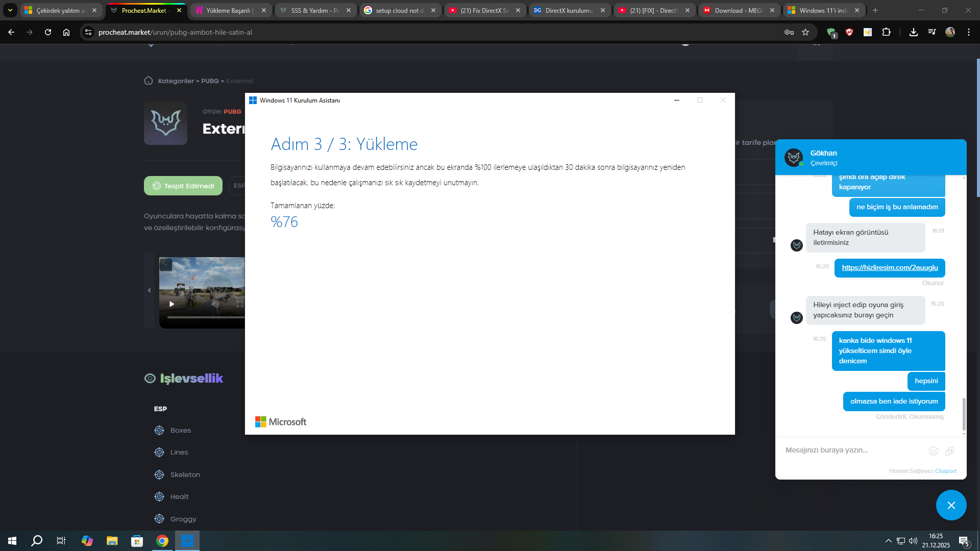Select the Skeleton ESP feature
The image size is (980, 551).
pyautogui.click(x=177, y=475)
